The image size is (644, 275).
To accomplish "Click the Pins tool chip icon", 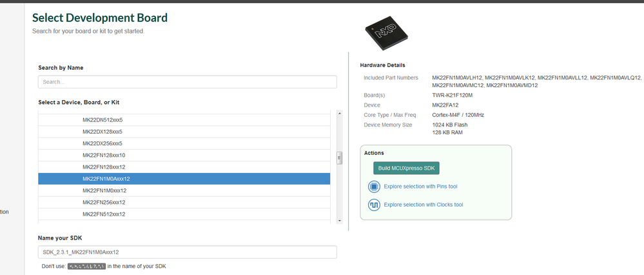I will coord(374,187).
